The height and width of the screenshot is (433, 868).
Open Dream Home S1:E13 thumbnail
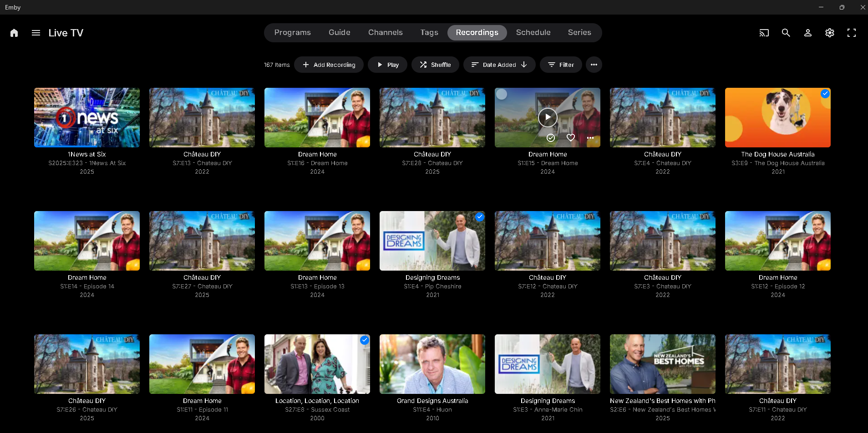coord(317,241)
